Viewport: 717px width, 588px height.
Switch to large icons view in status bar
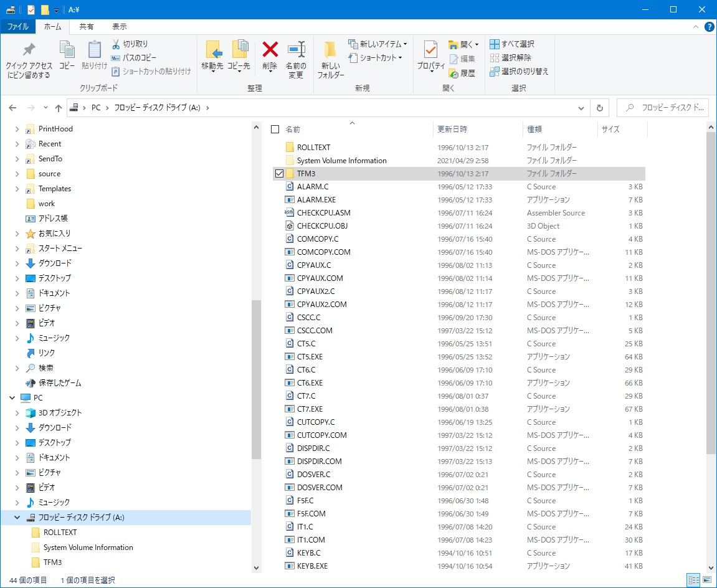(x=707, y=581)
